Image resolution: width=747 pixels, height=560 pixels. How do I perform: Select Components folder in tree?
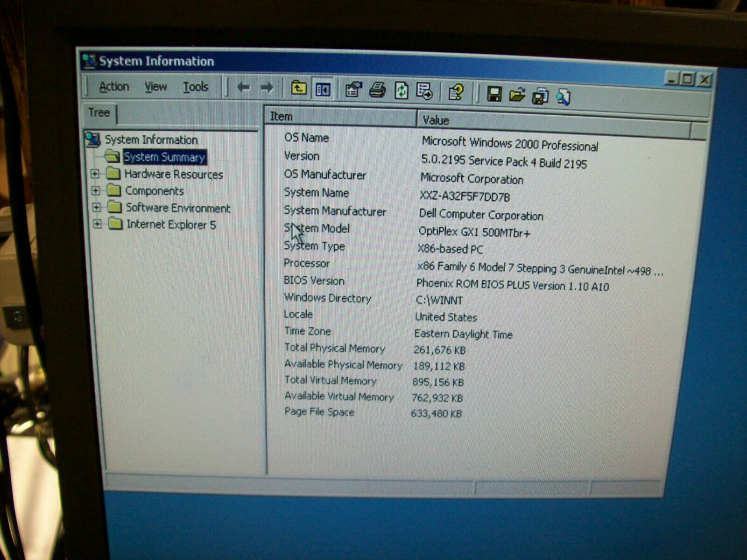(154, 191)
